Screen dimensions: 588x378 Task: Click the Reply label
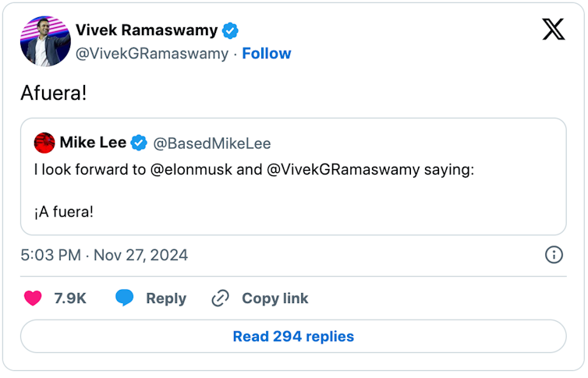pos(166,298)
